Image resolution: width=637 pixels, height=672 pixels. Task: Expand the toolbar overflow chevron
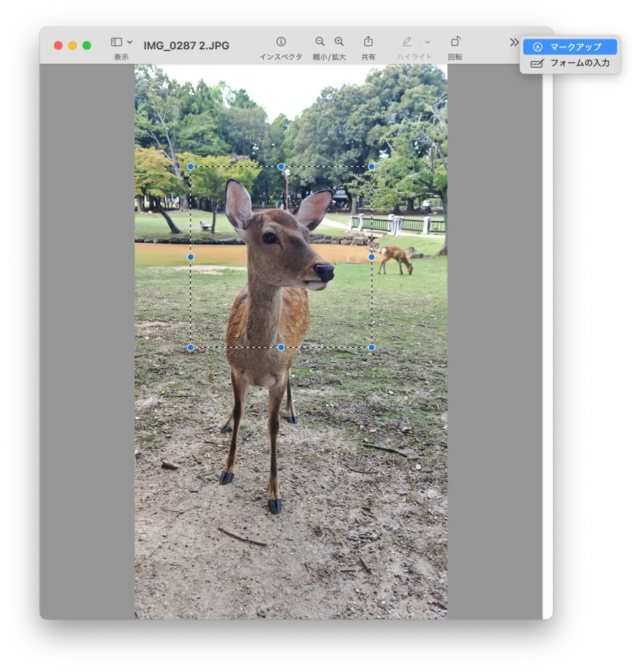(x=514, y=41)
